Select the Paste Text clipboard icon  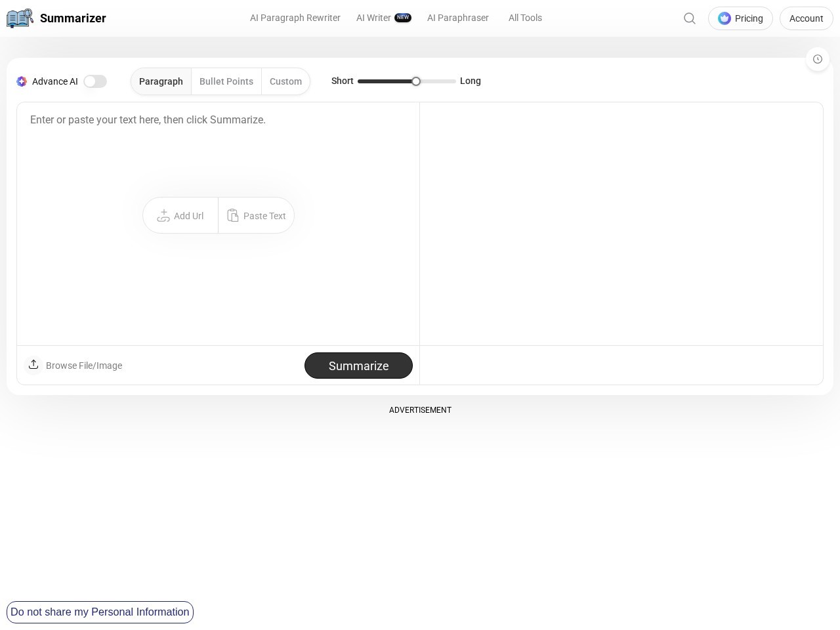click(234, 215)
